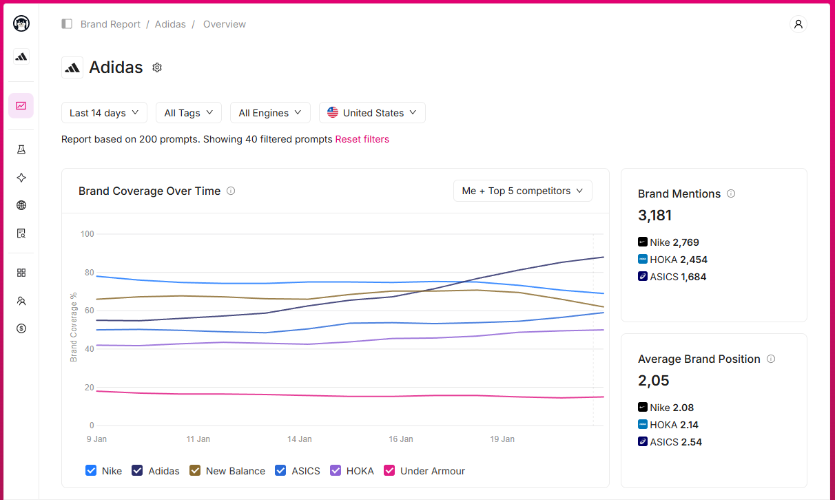Open the globe sidebar icon
This screenshot has height=504, width=835.
tap(21, 205)
